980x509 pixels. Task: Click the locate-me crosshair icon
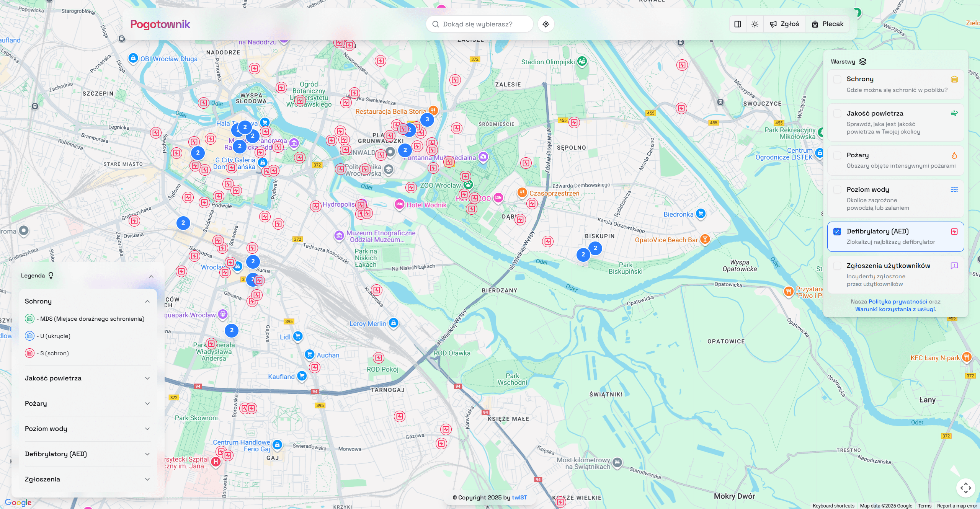546,24
